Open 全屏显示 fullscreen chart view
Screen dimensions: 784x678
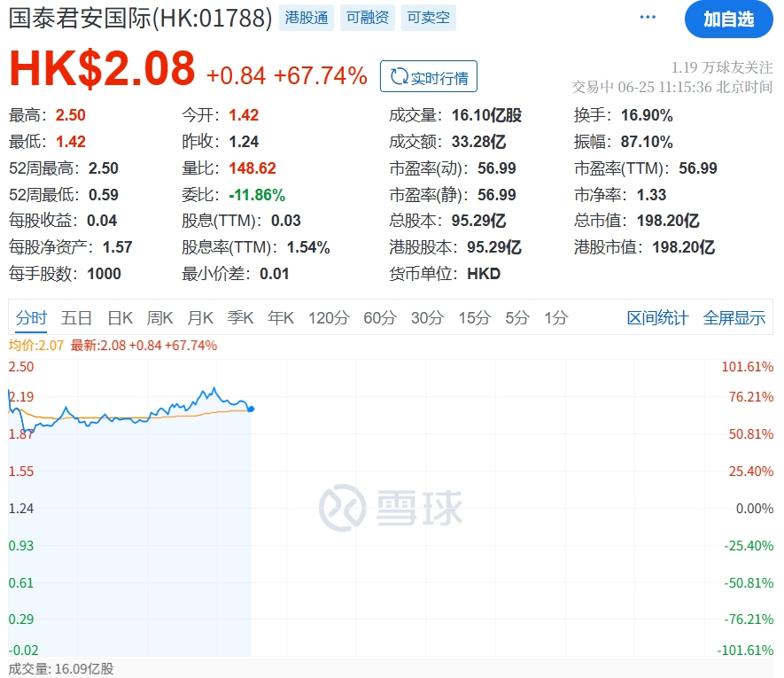734,318
